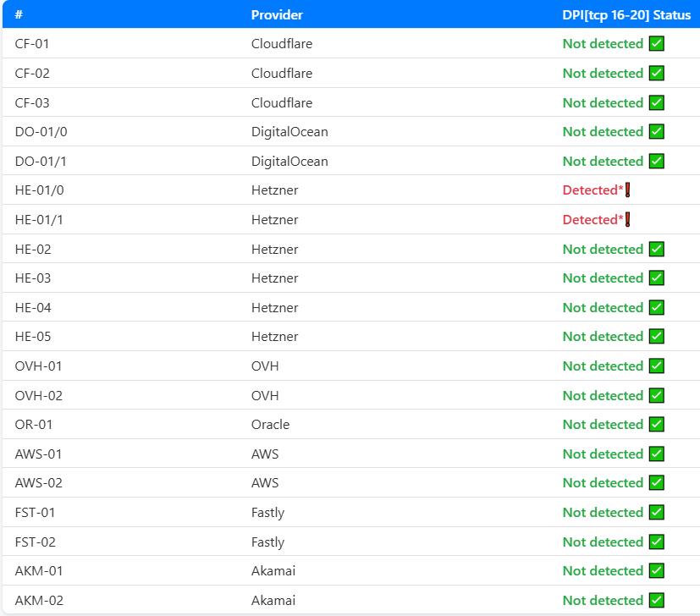Click the 'Provider' column header
700x616 pixels.
[277, 14]
